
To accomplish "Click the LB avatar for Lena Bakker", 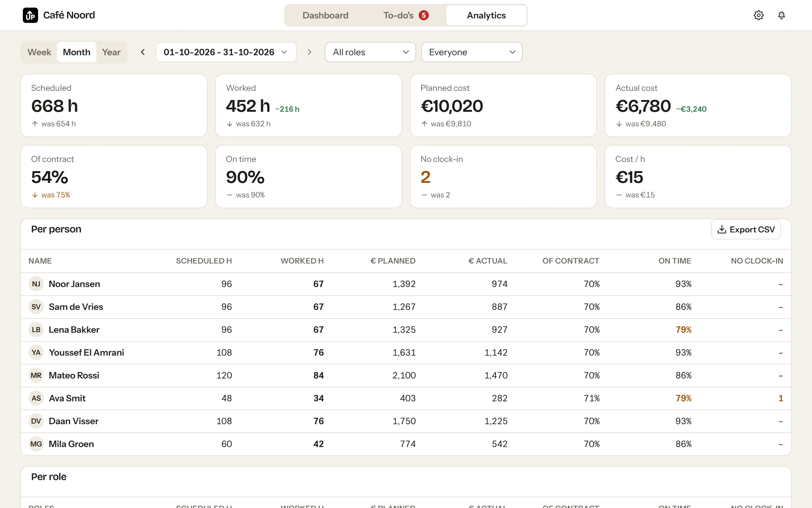I will pyautogui.click(x=36, y=330).
